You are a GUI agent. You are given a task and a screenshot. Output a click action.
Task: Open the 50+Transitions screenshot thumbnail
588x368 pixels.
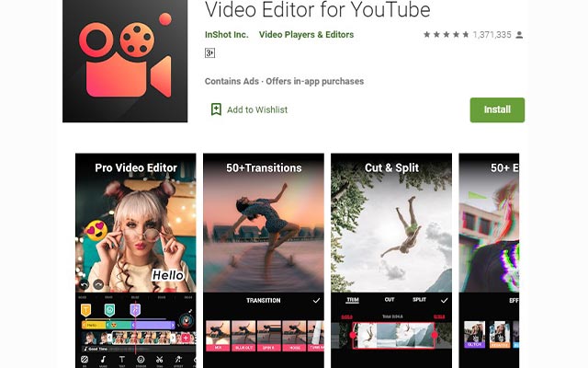click(x=264, y=230)
